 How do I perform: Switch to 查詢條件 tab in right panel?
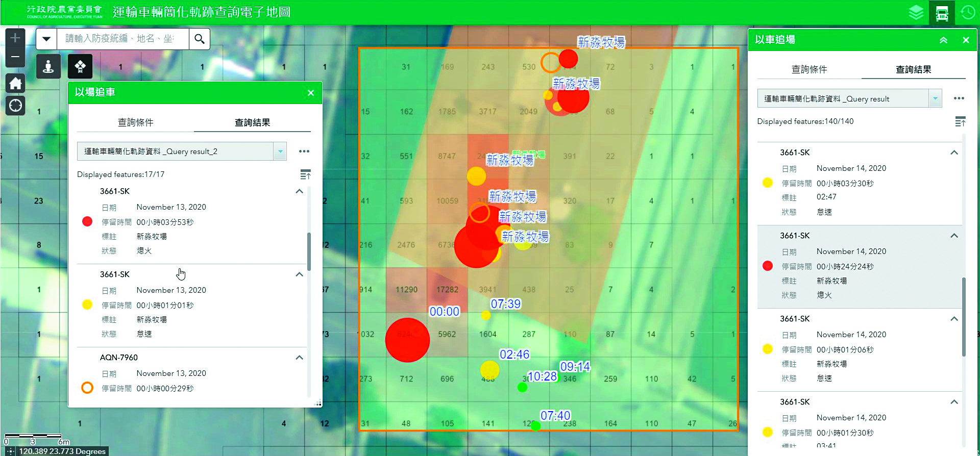coord(809,69)
